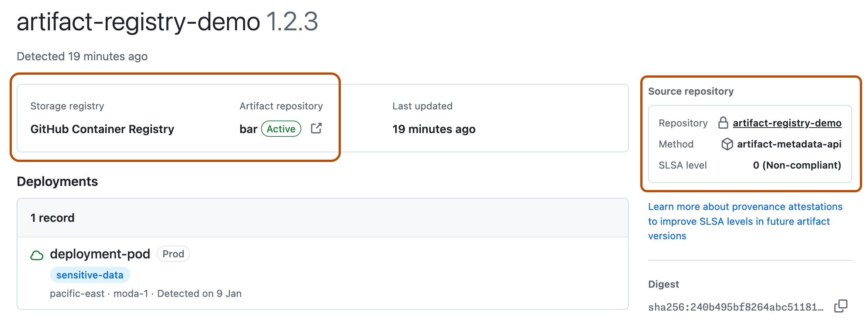
Task: Click the artifact-metadata-api method value
Action: coord(789,144)
